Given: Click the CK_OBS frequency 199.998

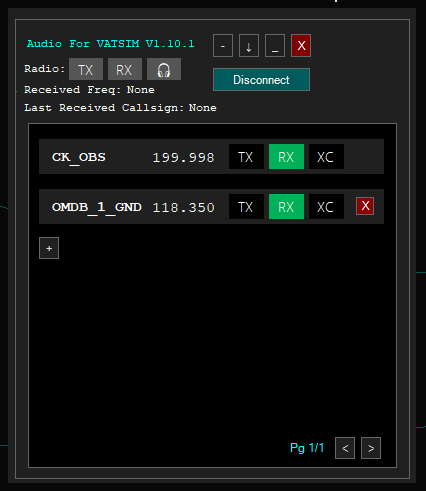Looking at the screenshot, I should [183, 158].
